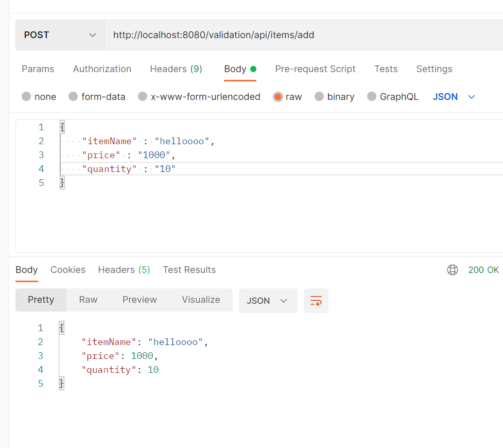Image resolution: width=503 pixels, height=448 pixels.
Task: Click the request "1000" string value
Action: (x=154, y=155)
